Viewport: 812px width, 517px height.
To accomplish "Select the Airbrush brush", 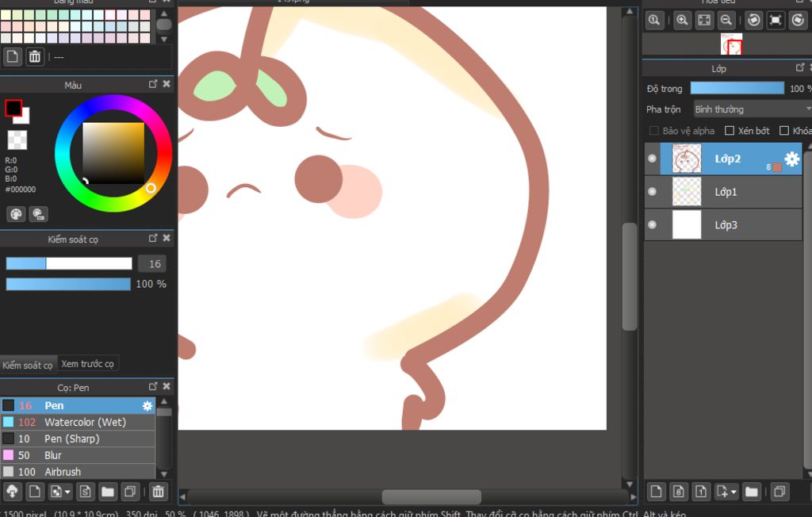I will tap(78, 472).
